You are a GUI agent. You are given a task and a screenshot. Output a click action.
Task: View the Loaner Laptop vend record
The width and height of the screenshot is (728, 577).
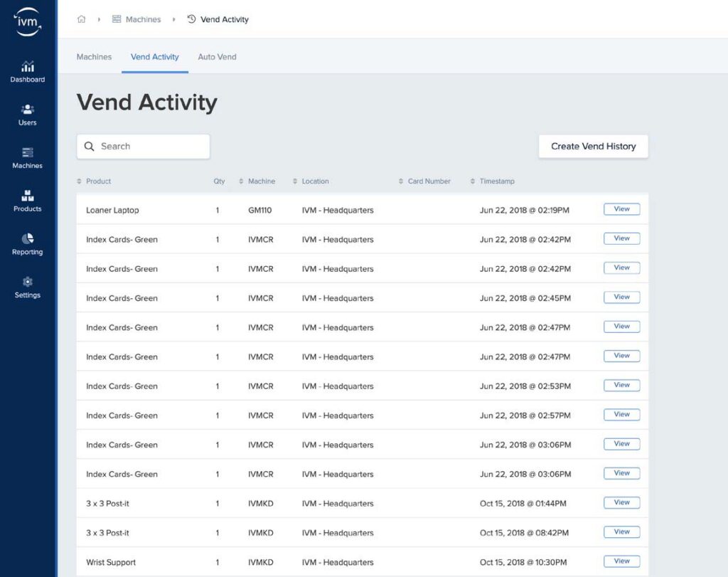[x=621, y=209]
